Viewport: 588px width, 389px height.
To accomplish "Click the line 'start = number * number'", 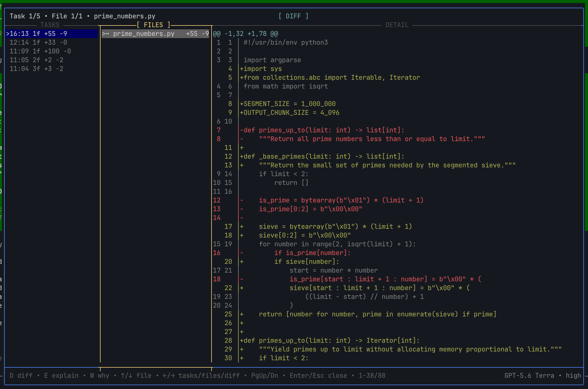I will (x=334, y=270).
